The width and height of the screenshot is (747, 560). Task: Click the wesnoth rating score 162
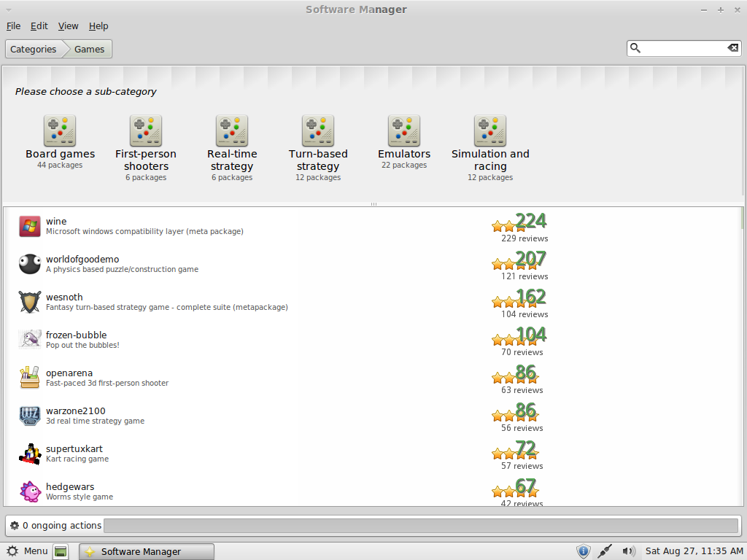click(x=531, y=297)
